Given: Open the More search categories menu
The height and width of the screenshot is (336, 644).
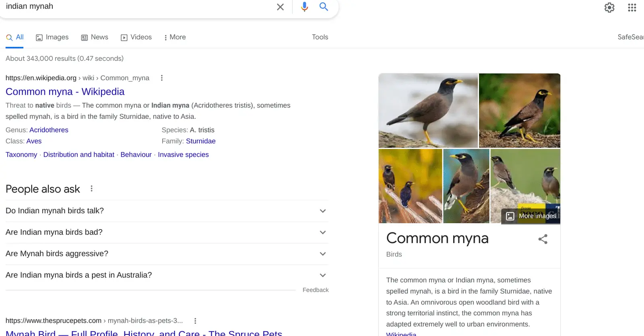Looking at the screenshot, I should [175, 37].
